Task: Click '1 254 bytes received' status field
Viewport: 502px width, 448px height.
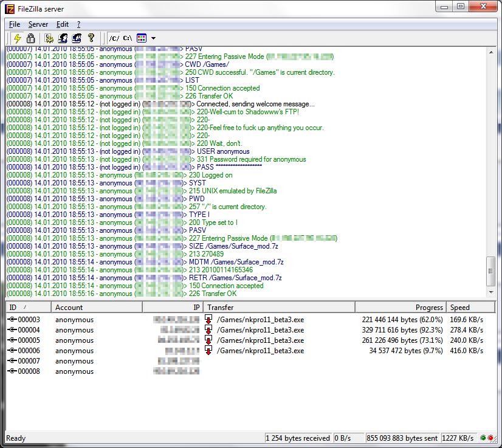Action: pyautogui.click(x=298, y=438)
